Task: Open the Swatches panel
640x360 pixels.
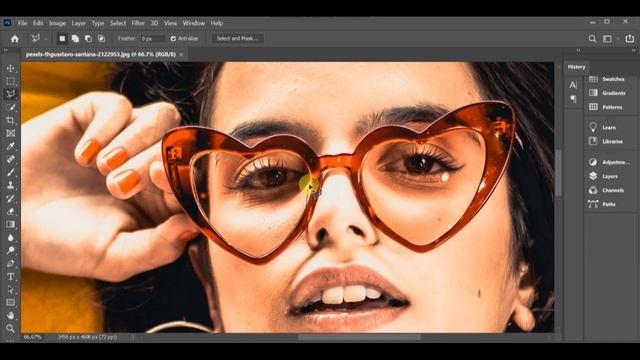Action: click(607, 79)
